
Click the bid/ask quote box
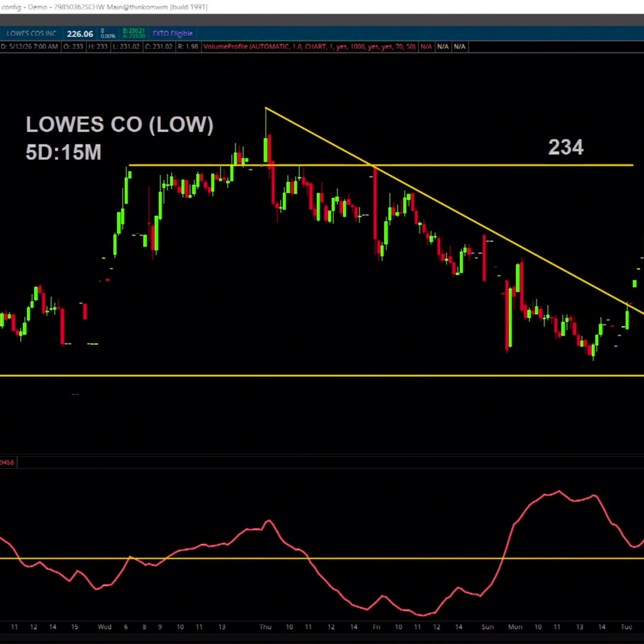tap(134, 33)
